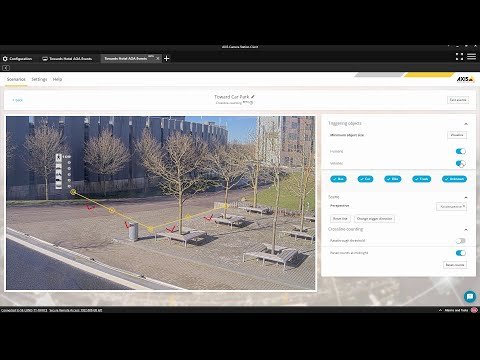Deselect the Unknown vehicle chip
This screenshot has height=360, width=480.
pos(454,179)
